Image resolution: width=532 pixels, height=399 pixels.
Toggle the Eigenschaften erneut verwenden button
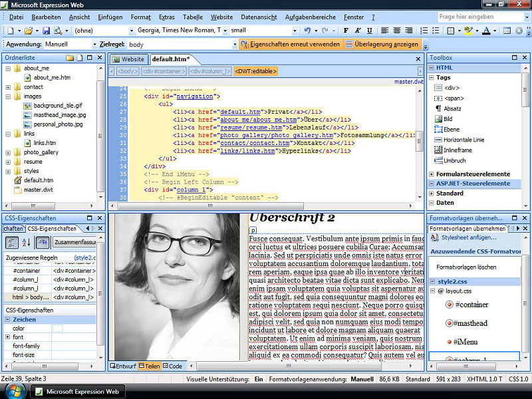coord(290,45)
